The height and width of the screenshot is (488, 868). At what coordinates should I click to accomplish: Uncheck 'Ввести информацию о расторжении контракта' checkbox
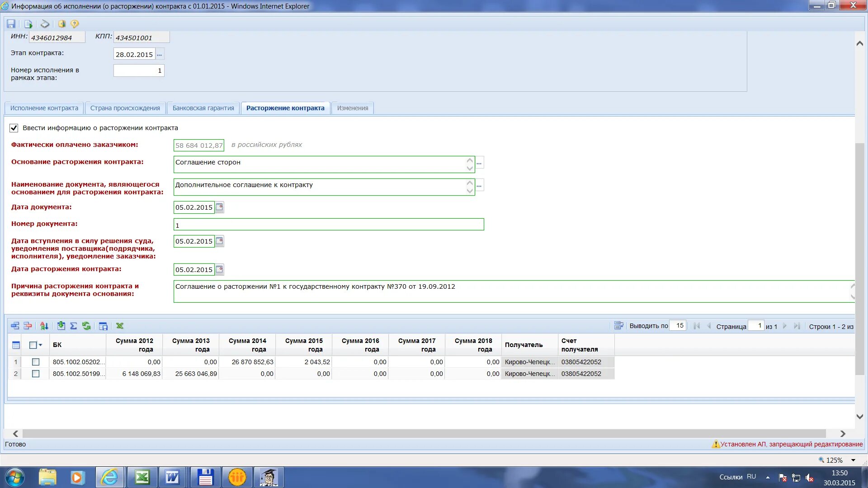pyautogui.click(x=14, y=128)
